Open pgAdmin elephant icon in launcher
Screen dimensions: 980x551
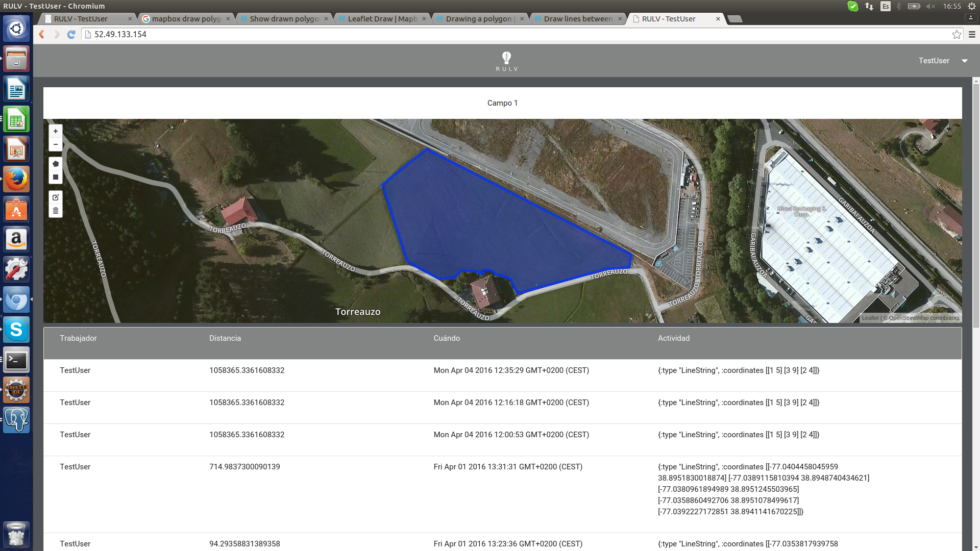[x=16, y=420]
